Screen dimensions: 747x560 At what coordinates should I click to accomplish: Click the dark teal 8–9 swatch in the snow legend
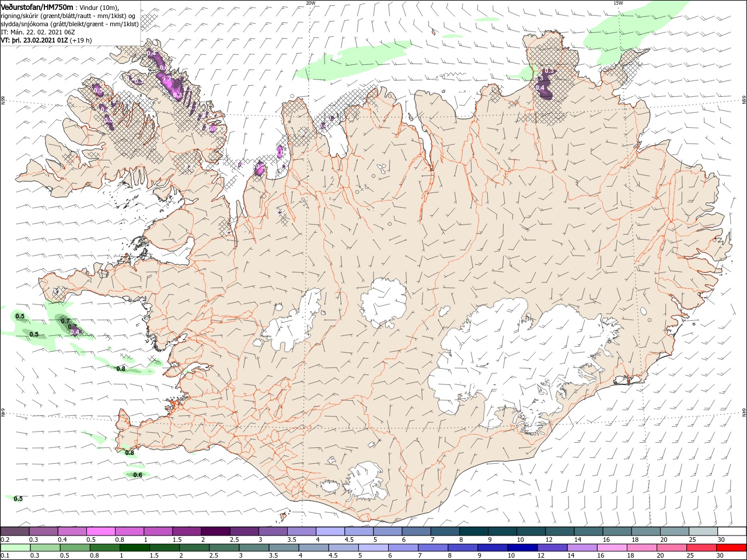[x=474, y=531]
